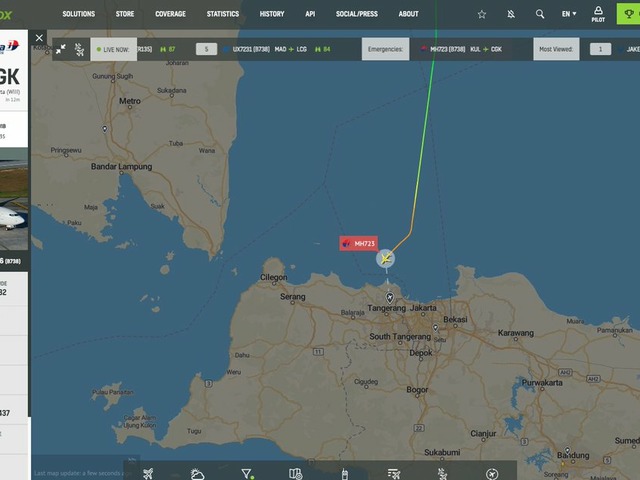Click the Emergencies label

385,49
